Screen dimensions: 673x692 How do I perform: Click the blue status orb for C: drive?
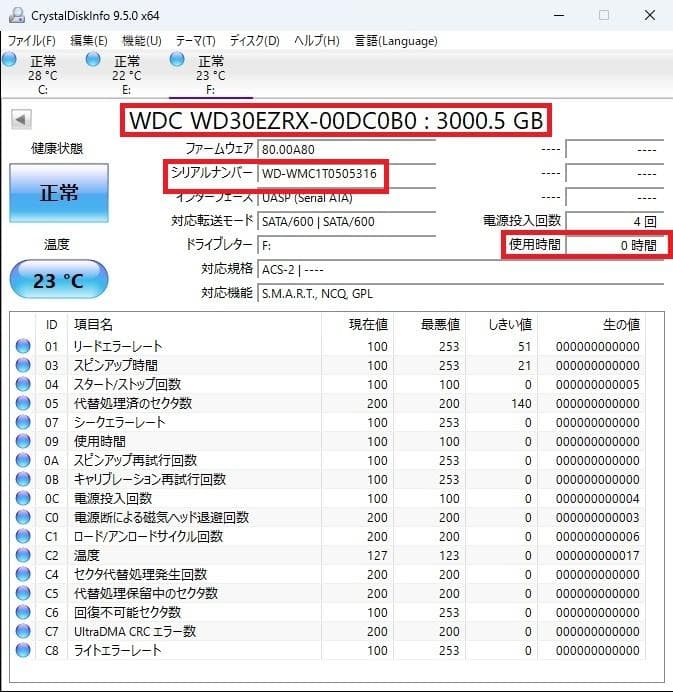pyautogui.click(x=9, y=59)
